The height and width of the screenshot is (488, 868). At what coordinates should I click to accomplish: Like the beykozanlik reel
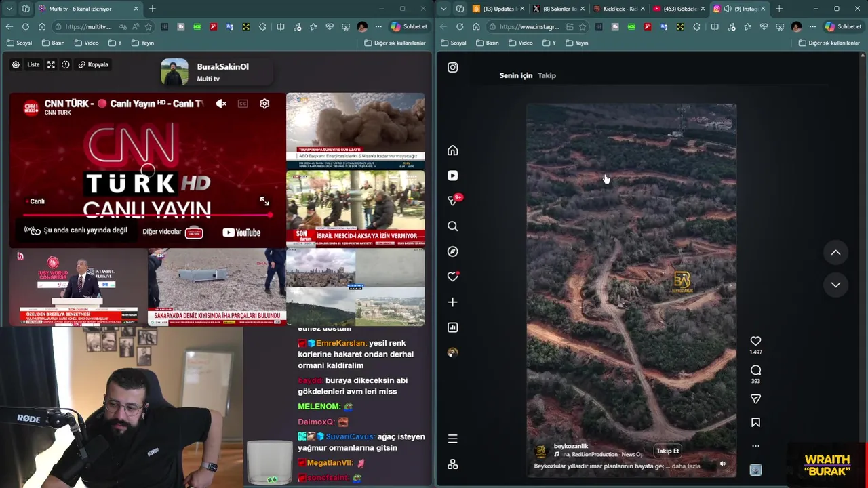click(755, 341)
